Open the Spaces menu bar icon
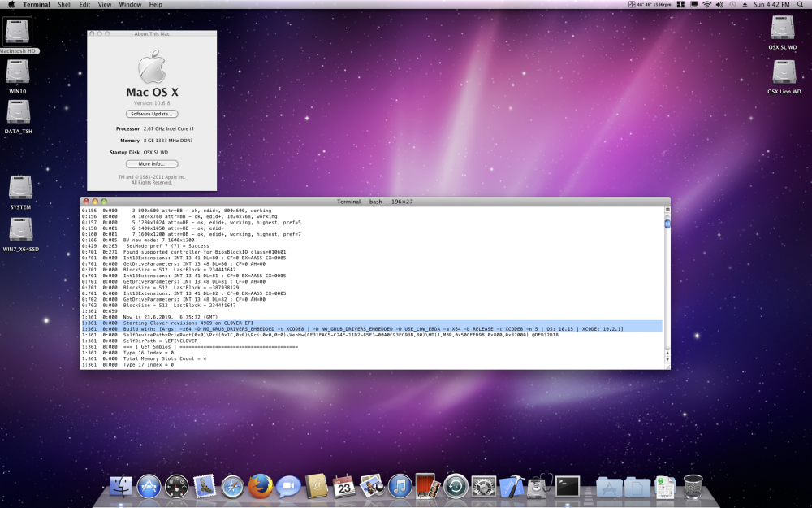Viewport: 812px width, 508px height. coord(680,4)
